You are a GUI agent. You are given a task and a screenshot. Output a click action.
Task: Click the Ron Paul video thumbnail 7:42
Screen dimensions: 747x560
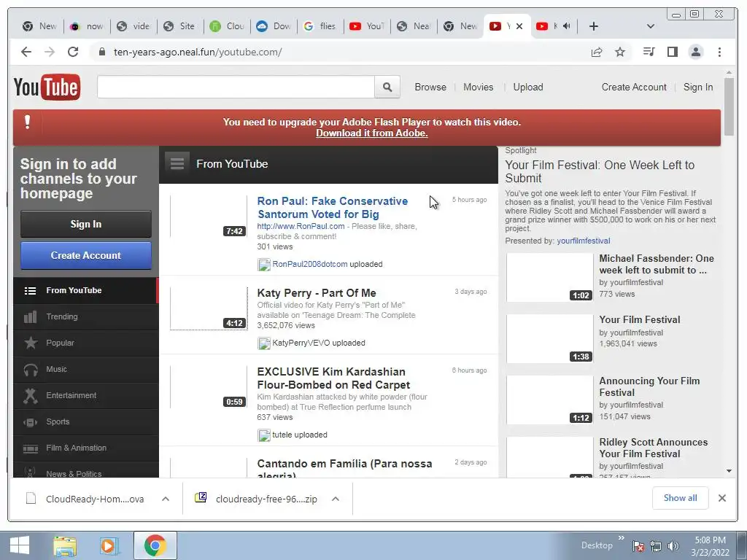(209, 216)
